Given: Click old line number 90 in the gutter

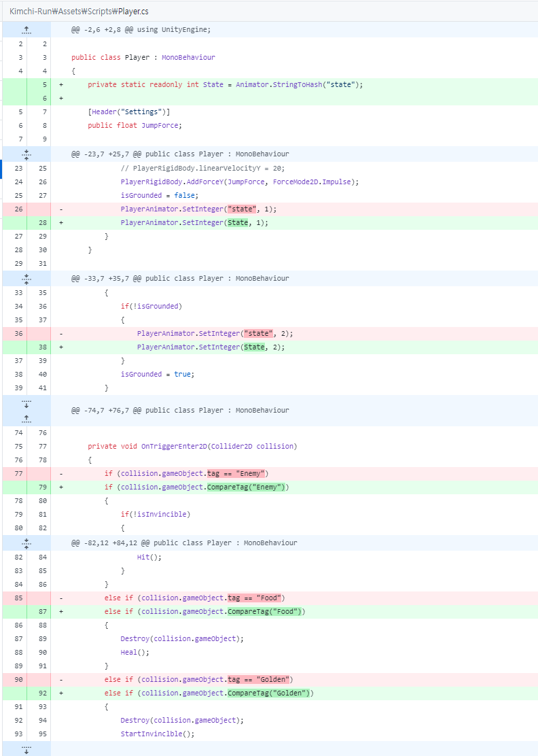Looking at the screenshot, I should tap(18, 679).
